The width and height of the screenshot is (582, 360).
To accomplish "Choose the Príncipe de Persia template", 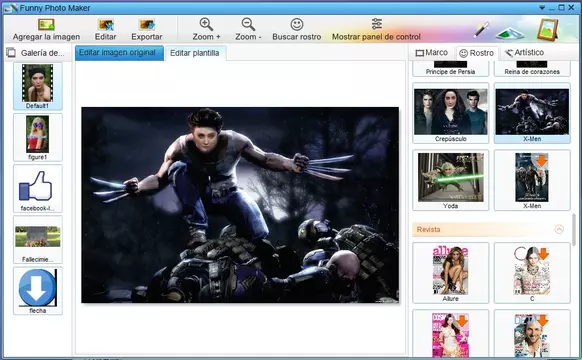I will [451, 69].
